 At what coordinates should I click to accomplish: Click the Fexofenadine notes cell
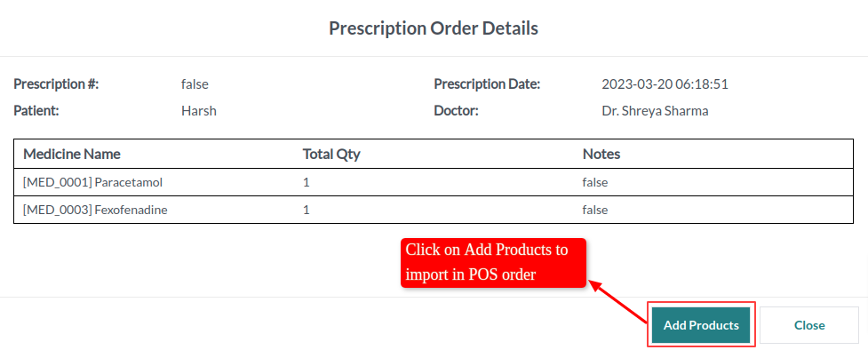pyautogui.click(x=595, y=210)
